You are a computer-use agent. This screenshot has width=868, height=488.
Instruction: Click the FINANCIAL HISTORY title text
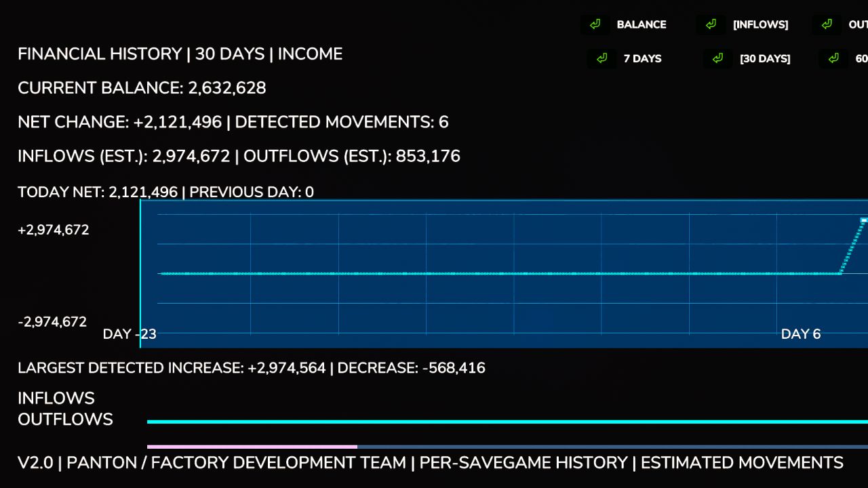click(x=100, y=54)
